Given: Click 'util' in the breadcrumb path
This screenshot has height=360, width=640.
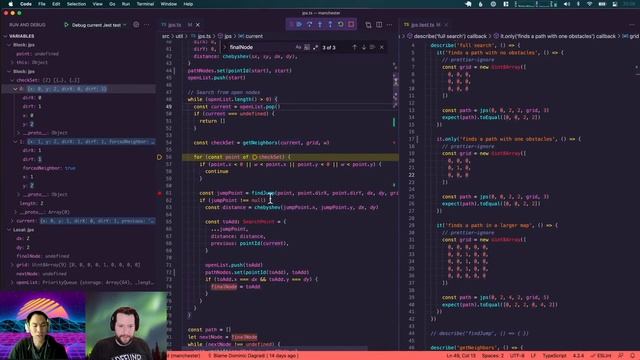Looking at the screenshot, I should (x=179, y=36).
